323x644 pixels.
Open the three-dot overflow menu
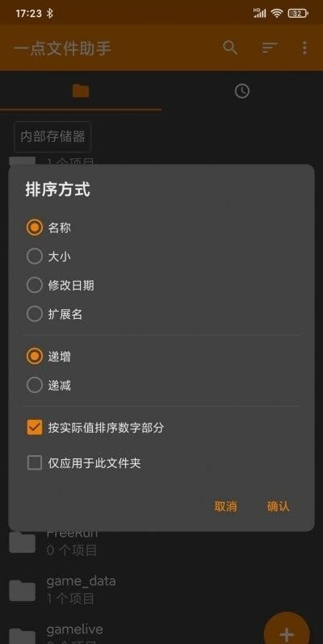pyautogui.click(x=304, y=48)
